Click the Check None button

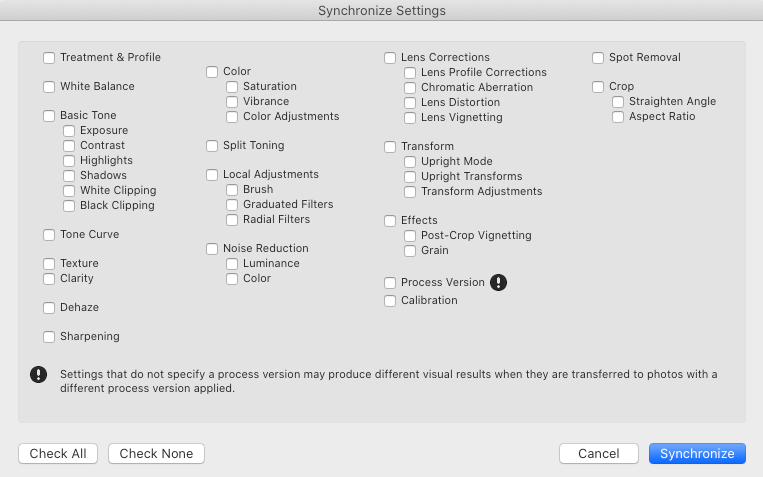click(x=156, y=454)
